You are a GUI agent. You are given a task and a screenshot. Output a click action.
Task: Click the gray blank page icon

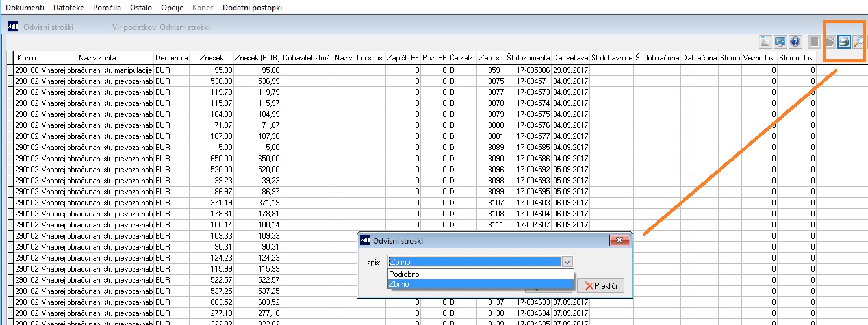(x=814, y=42)
